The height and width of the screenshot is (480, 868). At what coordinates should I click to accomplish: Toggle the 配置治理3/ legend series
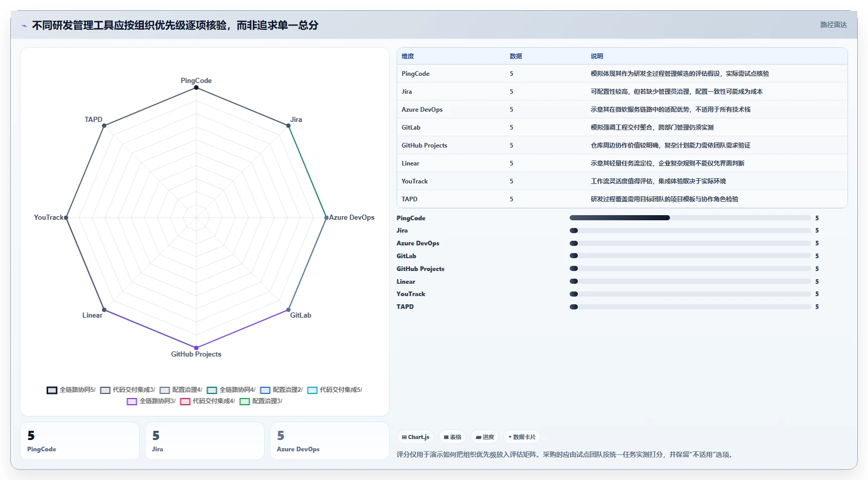pyautogui.click(x=261, y=401)
